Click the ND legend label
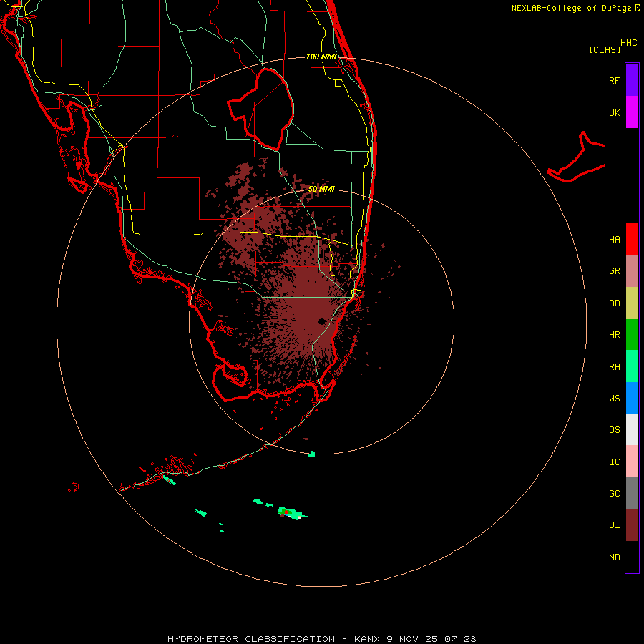644x644 pixels. point(614,557)
